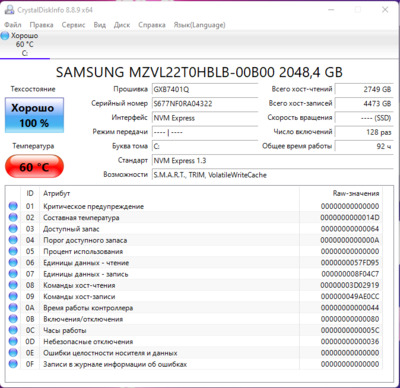Open the Язык(Language) menu
This screenshot has height=388, width=400.
click(199, 25)
